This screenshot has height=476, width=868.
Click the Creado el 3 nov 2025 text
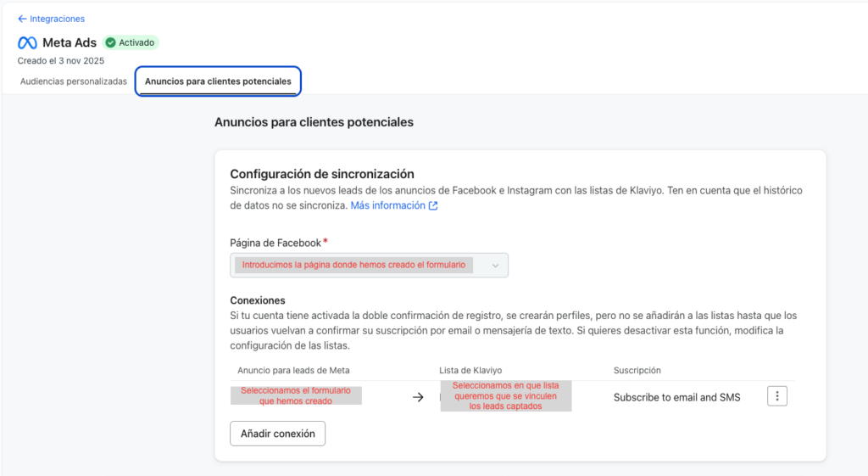pos(61,61)
